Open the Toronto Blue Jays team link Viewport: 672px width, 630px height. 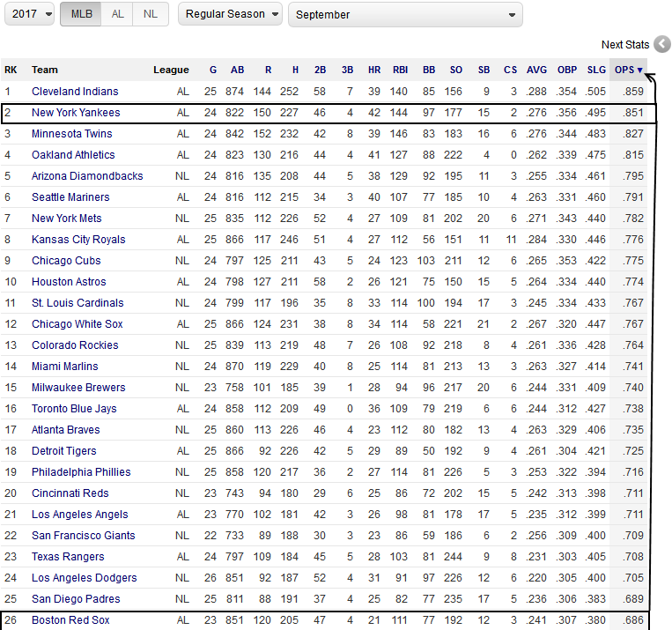74,409
